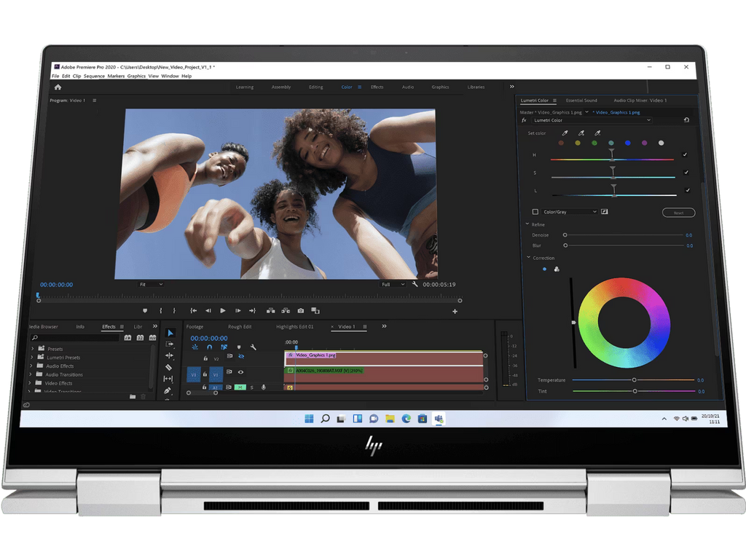This screenshot has height=560, width=746.
Task: Click the Reset effect arrow in Lumetri Color
Action: (x=686, y=120)
